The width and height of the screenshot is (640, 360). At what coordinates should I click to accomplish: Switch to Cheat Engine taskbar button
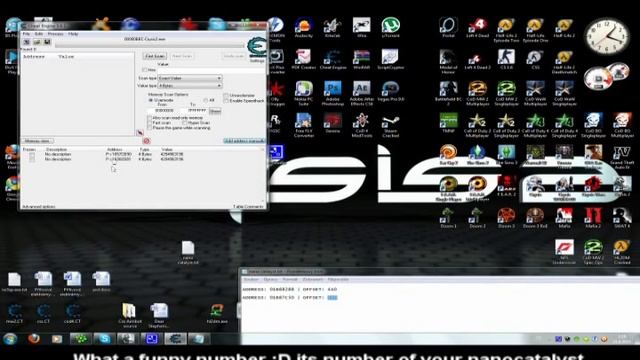[176, 339]
